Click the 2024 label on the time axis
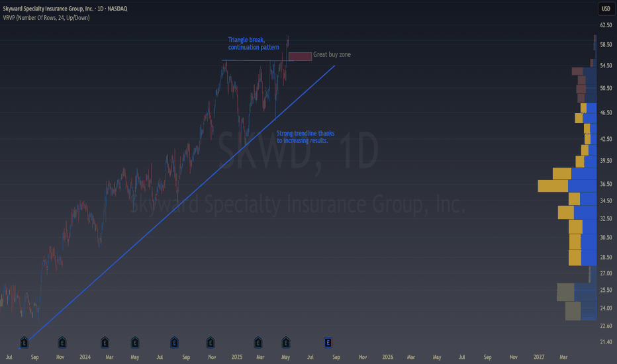Viewport: 617px width, 364px height. pyautogui.click(x=85, y=357)
